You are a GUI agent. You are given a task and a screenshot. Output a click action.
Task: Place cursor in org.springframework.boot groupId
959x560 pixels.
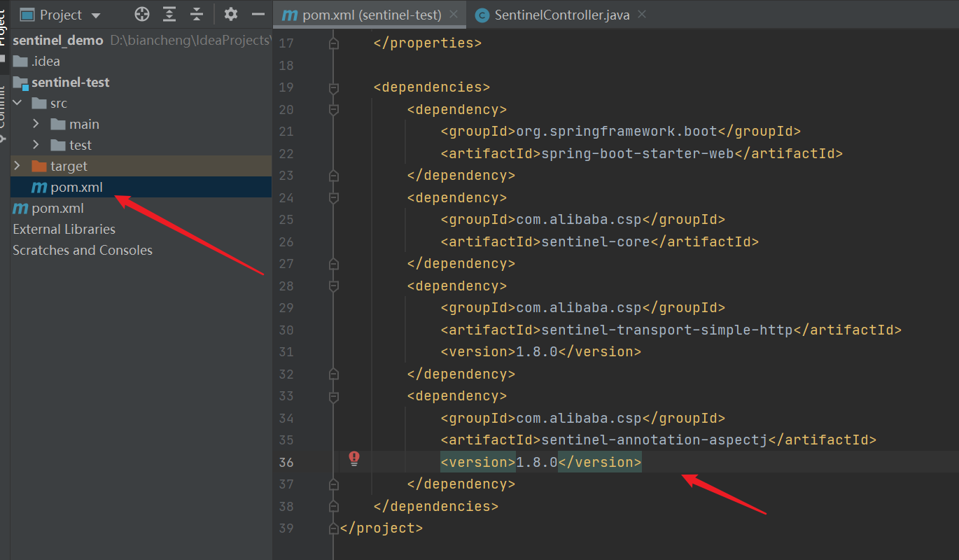click(x=617, y=131)
